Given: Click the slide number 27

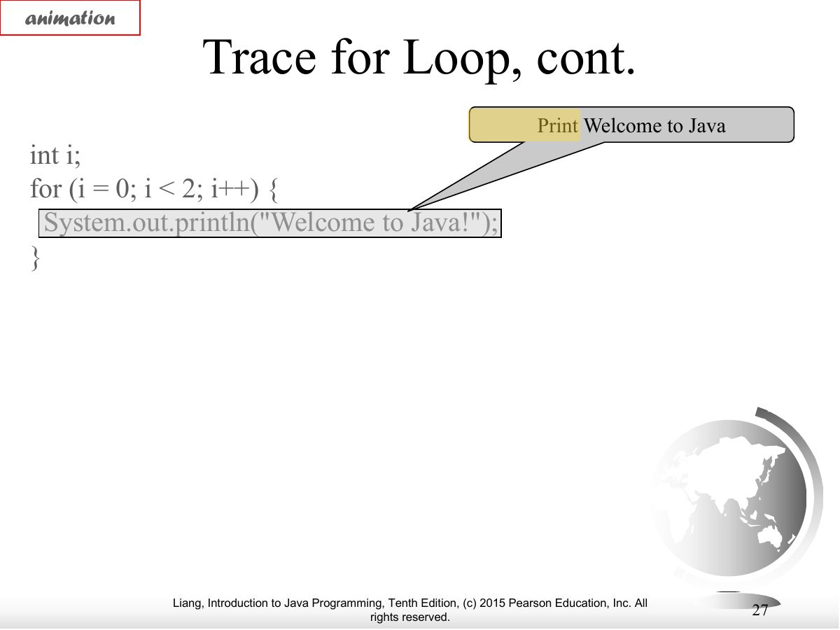Looking at the screenshot, I should point(759,610).
